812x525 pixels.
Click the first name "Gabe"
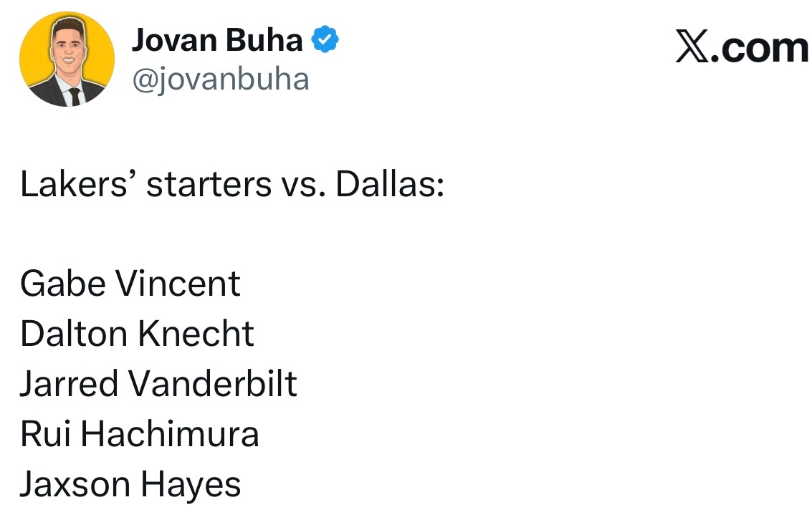click(62, 284)
